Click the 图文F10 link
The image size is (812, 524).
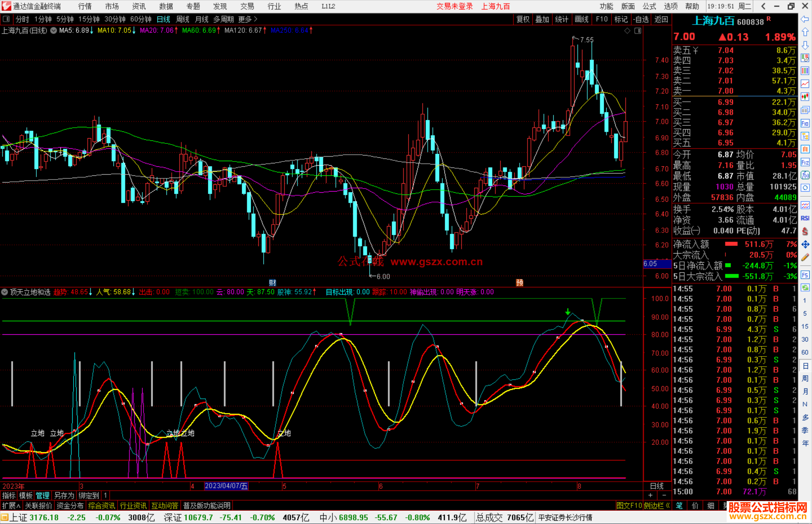coord(629,506)
